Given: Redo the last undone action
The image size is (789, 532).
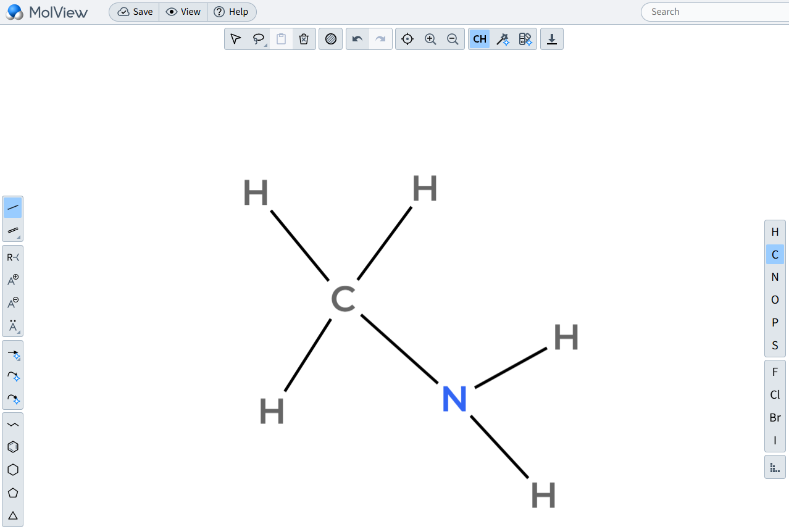Looking at the screenshot, I should [380, 39].
